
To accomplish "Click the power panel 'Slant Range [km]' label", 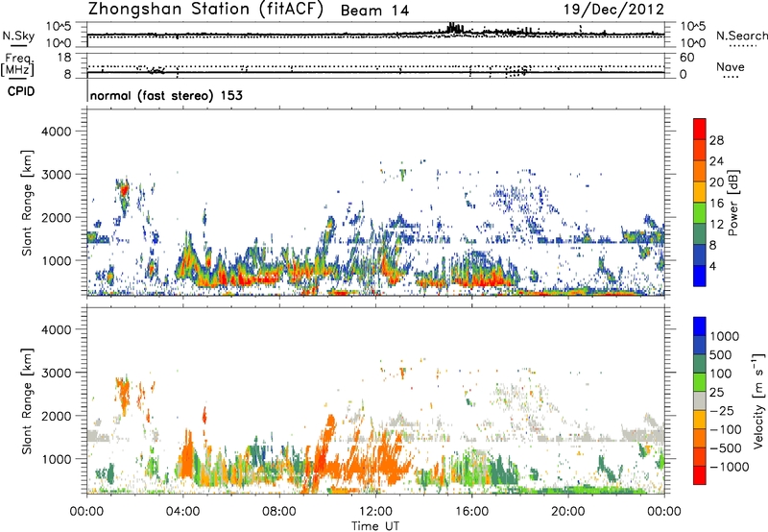I will tap(27, 203).
